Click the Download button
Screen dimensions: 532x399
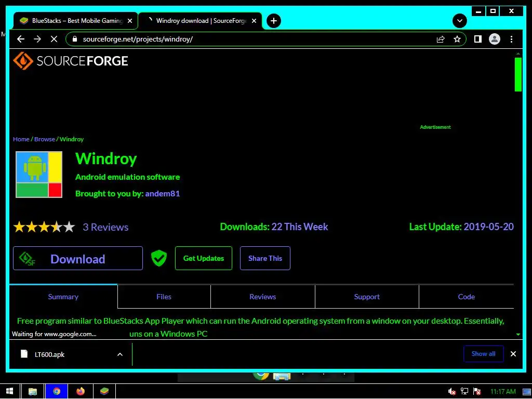78,258
